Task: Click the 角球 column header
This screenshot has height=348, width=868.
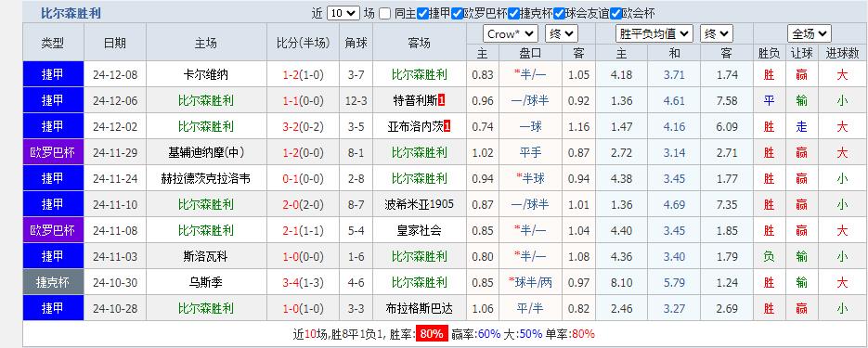Action: click(x=356, y=43)
